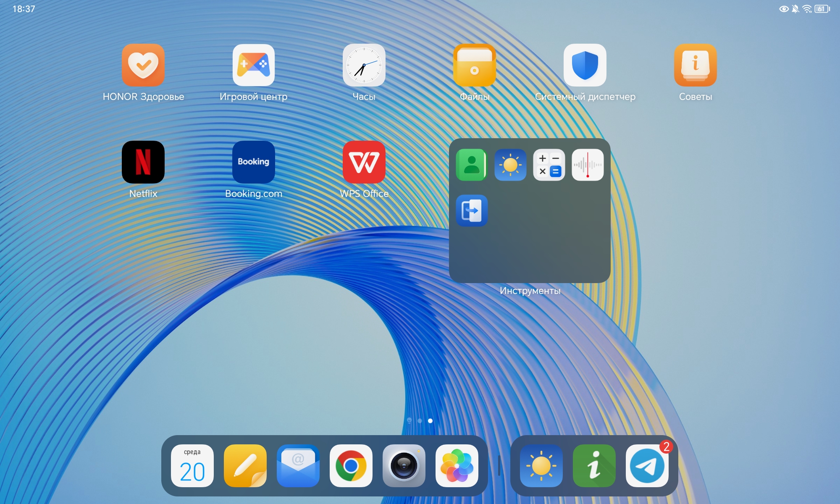The width and height of the screenshot is (840, 504).
Task: Open the Часы clock app
Action: pos(364,65)
